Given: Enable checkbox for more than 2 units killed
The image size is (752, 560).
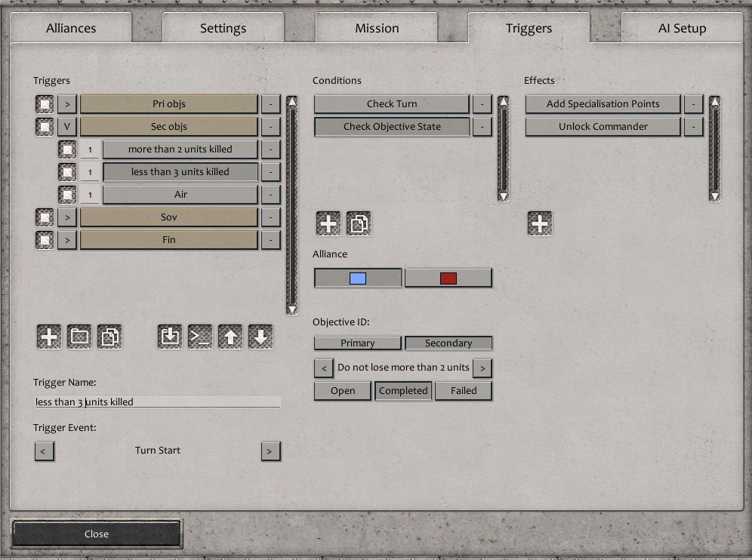Looking at the screenshot, I should (67, 149).
